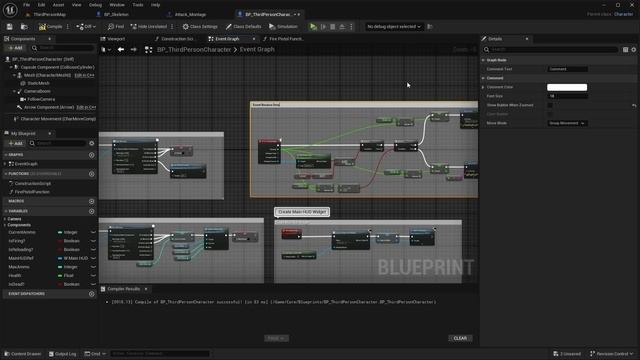Close the Event Graph tab

coord(254,39)
